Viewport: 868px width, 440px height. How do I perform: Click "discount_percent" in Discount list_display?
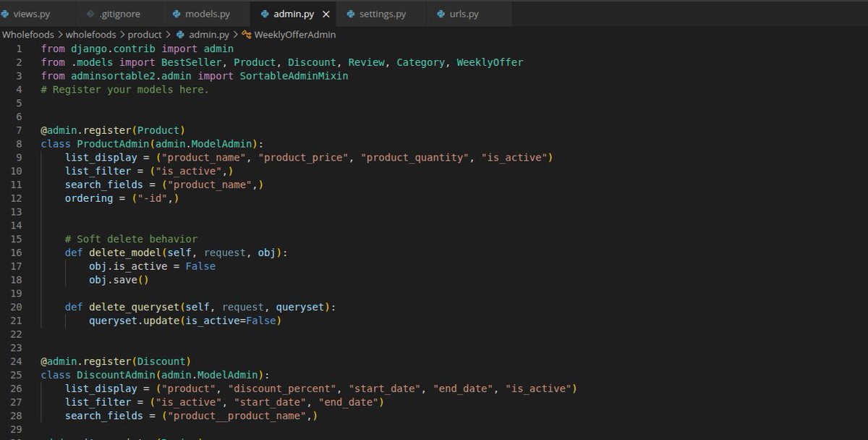pyautogui.click(x=282, y=389)
